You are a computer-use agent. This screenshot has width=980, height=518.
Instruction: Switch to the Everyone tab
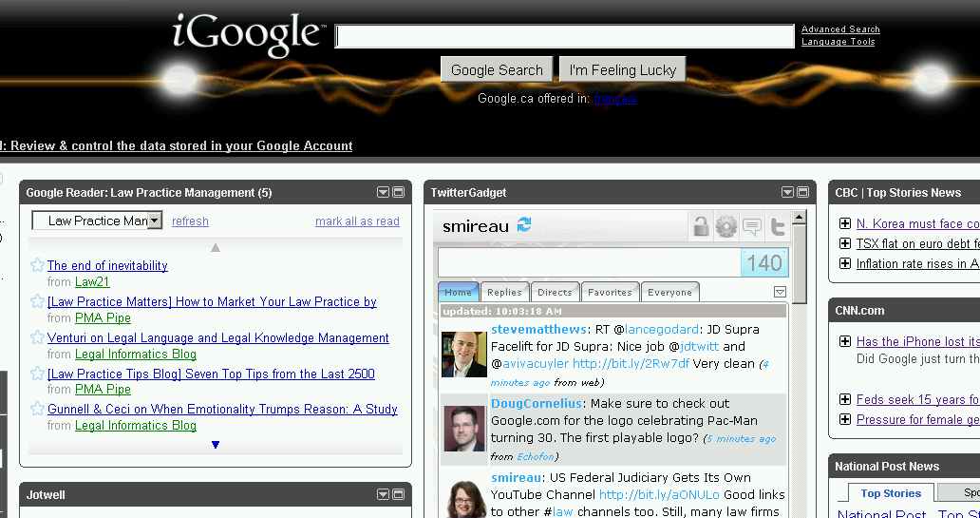pyautogui.click(x=669, y=292)
